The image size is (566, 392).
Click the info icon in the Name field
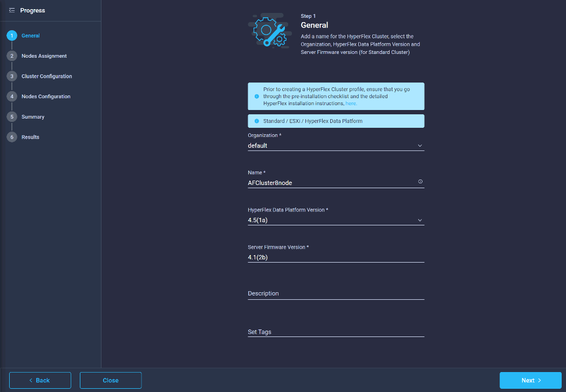420,182
